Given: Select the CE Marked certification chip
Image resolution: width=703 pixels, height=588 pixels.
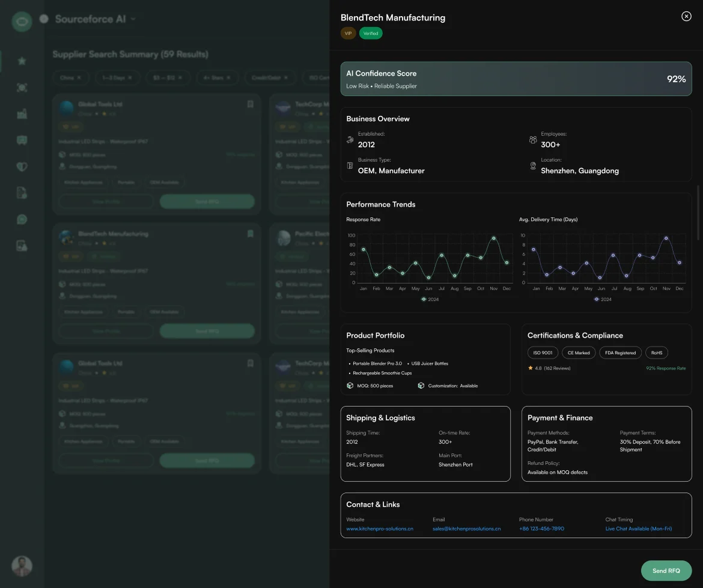Looking at the screenshot, I should (x=579, y=353).
